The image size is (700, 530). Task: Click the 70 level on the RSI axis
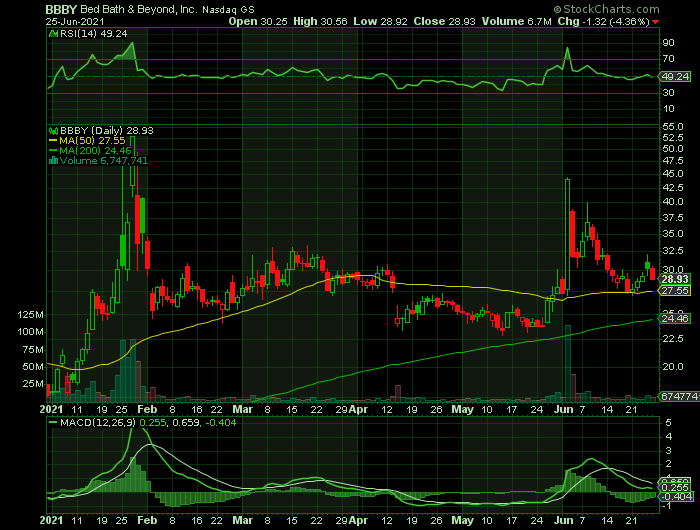tap(668, 58)
